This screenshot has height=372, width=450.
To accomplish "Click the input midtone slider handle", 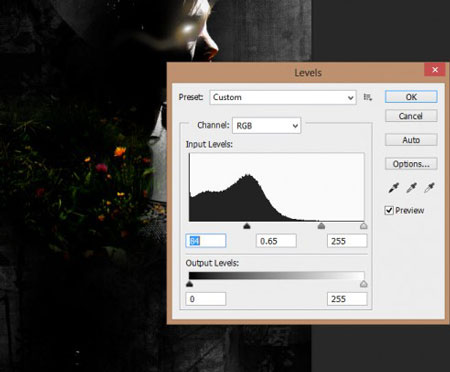I will point(321,226).
